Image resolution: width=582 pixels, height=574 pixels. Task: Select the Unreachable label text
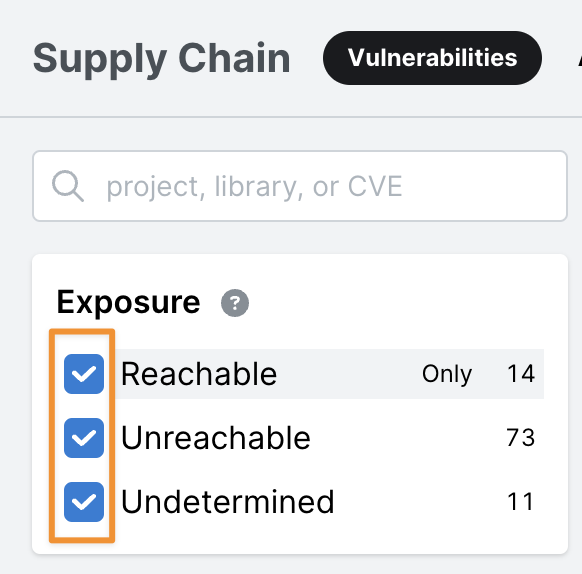[216, 438]
